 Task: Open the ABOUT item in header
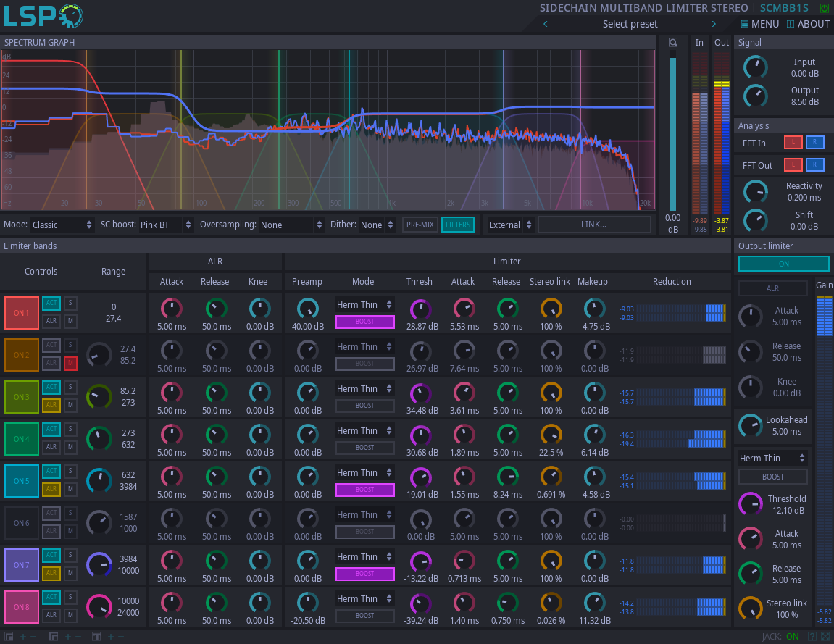[x=808, y=24]
